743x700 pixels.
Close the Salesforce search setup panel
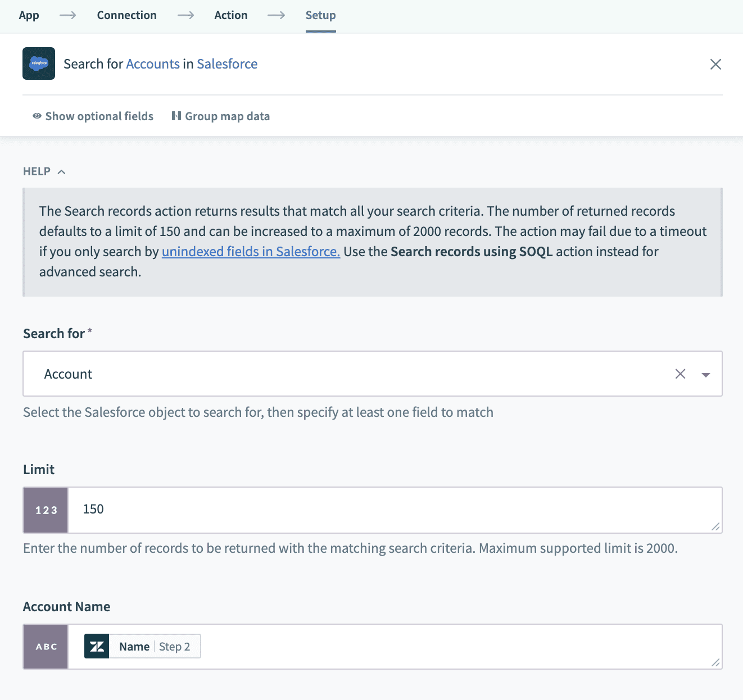click(x=715, y=64)
